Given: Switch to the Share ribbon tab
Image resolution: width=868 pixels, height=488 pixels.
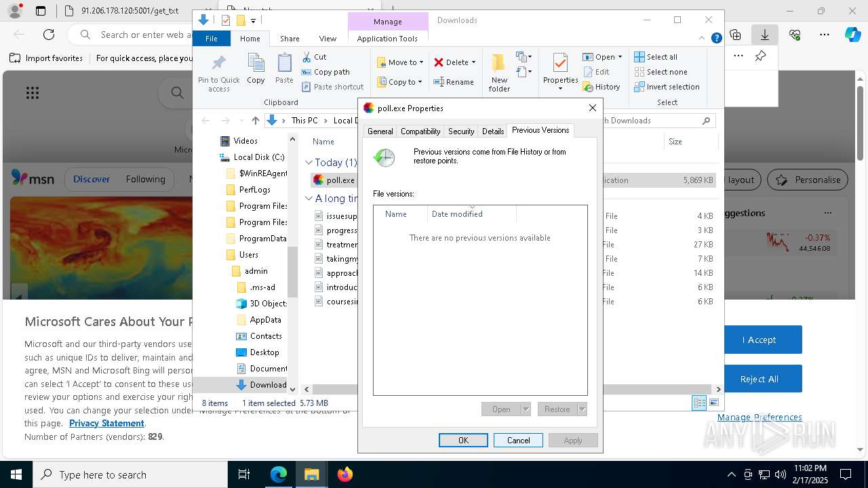Looking at the screenshot, I should click(x=290, y=39).
